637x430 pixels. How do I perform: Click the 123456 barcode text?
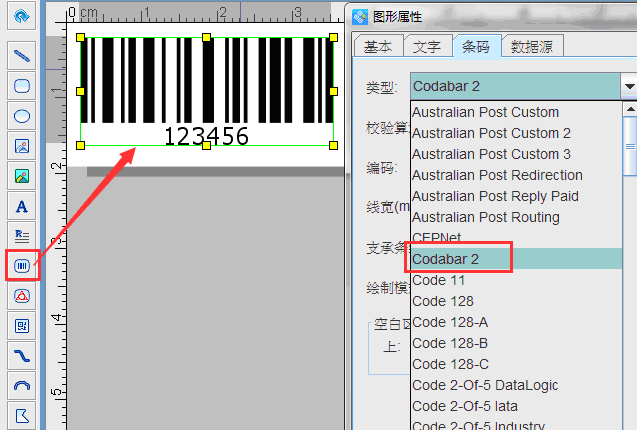coord(206,136)
